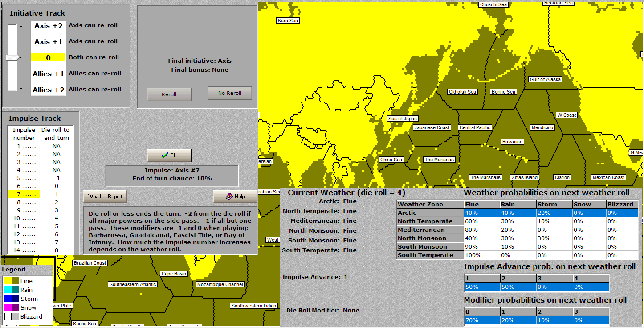
Task: Select the North Temperate zone row
Action: (518, 221)
